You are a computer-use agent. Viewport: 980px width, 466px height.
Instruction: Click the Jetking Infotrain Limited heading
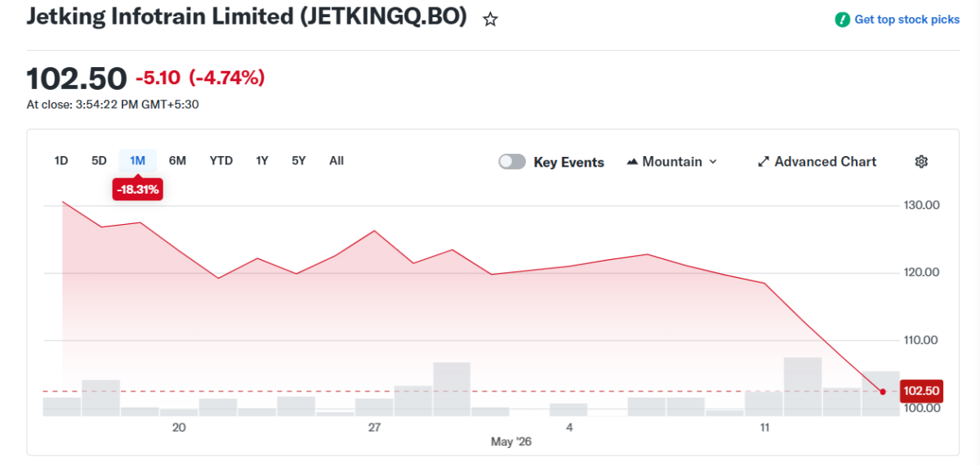(x=247, y=17)
